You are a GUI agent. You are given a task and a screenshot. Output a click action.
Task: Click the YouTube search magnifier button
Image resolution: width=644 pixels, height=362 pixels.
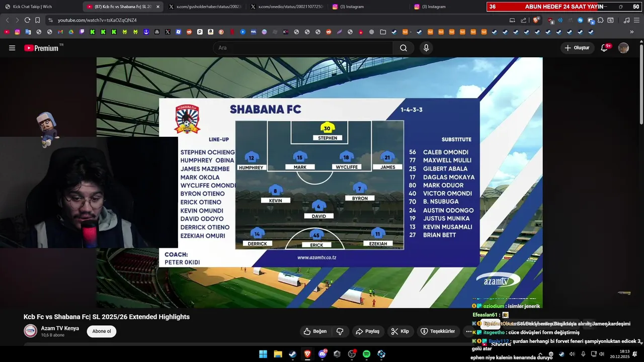click(x=404, y=48)
